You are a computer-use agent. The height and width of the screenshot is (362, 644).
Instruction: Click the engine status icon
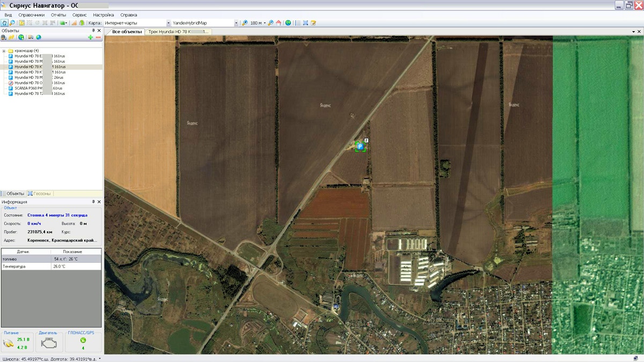click(48, 343)
